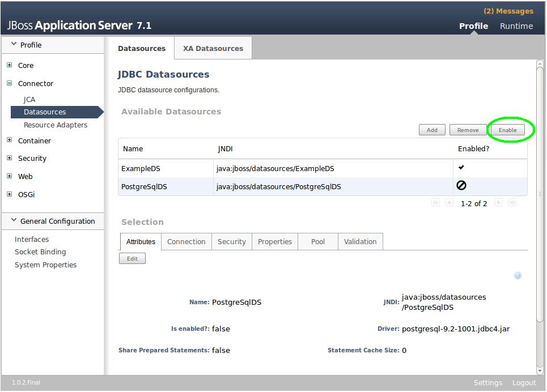Collapse the General Configuration section
This screenshot has width=547, height=392.
[x=14, y=220]
